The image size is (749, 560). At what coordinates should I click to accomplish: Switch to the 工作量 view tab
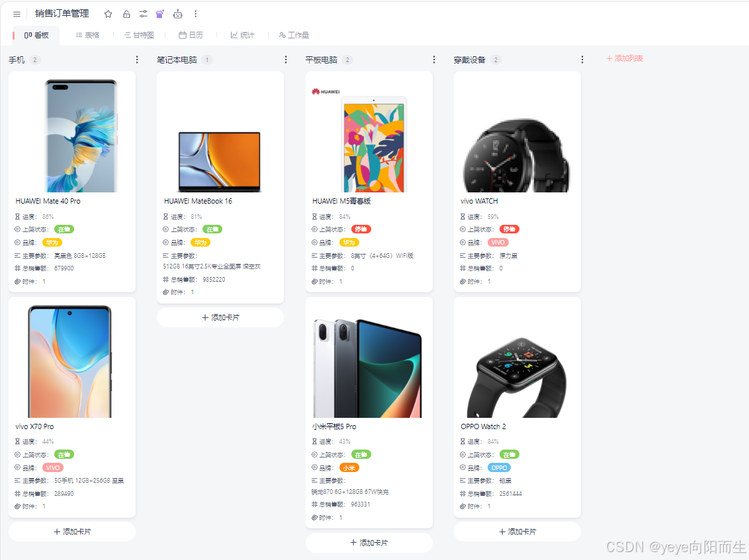[294, 35]
